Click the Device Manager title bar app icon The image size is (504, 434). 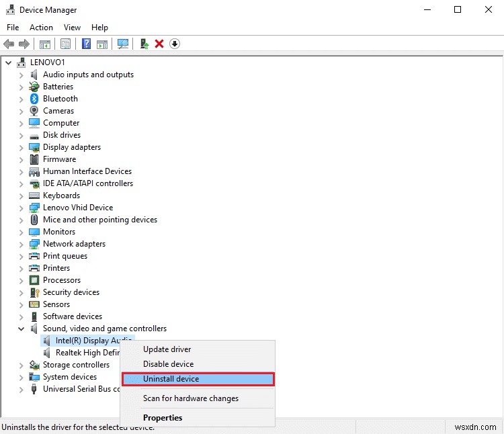pos(10,9)
